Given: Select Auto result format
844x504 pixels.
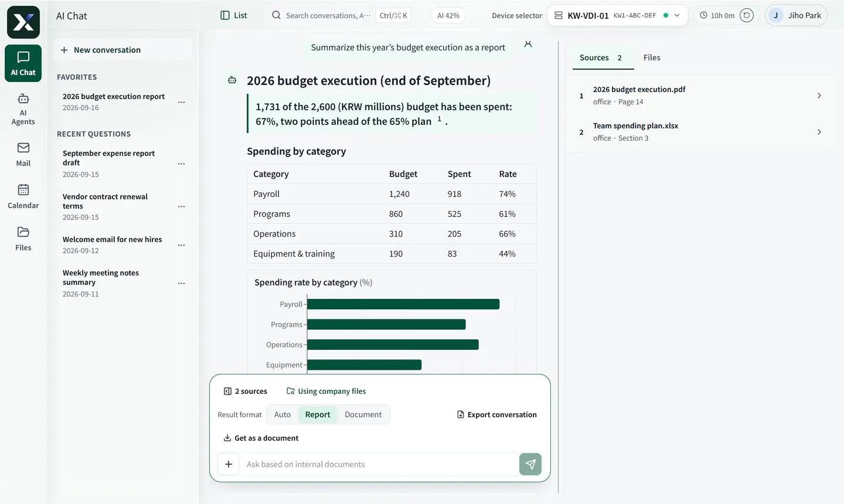Looking at the screenshot, I should click(283, 414).
